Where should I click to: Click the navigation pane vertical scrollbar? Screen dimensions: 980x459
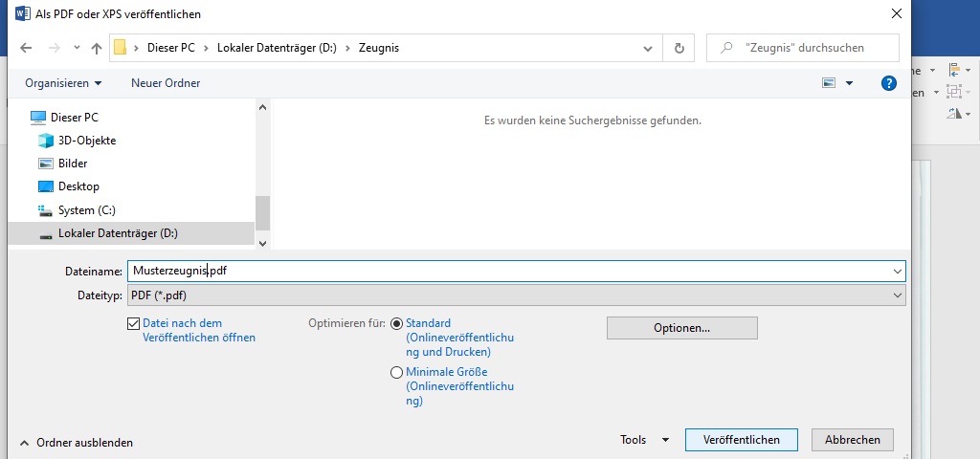click(262, 212)
